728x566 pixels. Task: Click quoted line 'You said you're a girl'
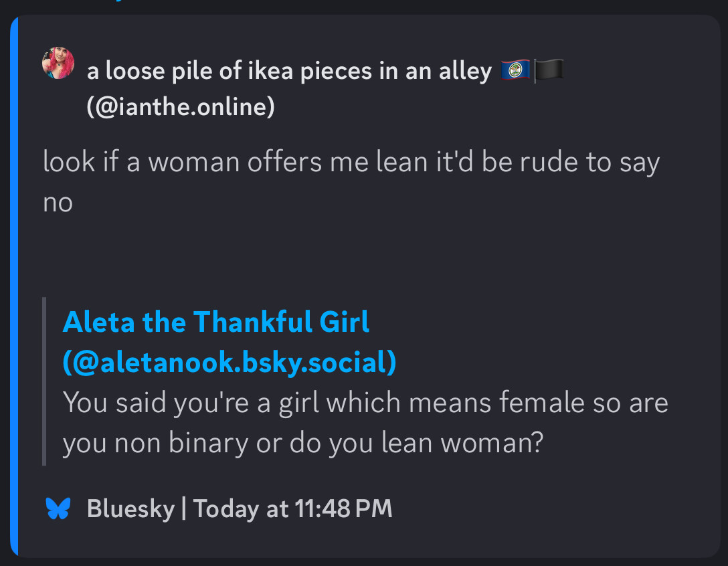[x=201, y=403]
